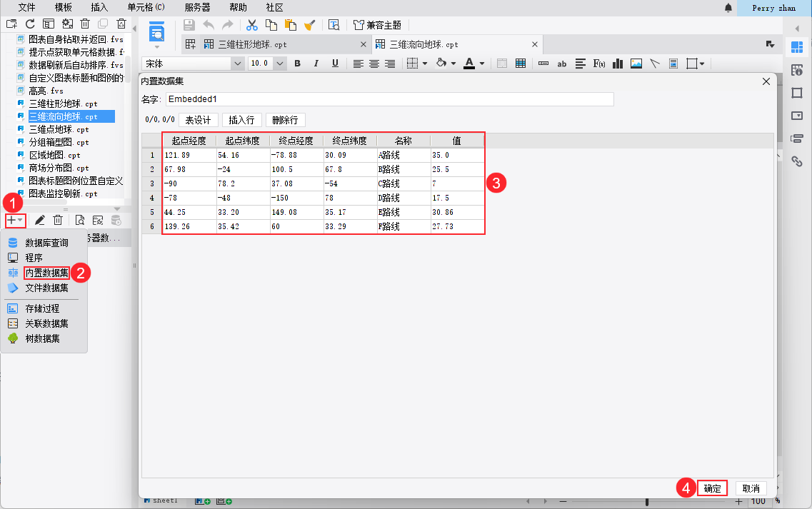Align text right
Screen dimensions: 812x509
390,64
